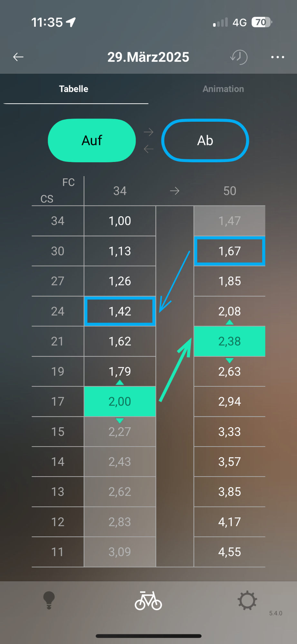The height and width of the screenshot is (644, 297).
Task: Tap the back arrow icon
Action: point(18,57)
